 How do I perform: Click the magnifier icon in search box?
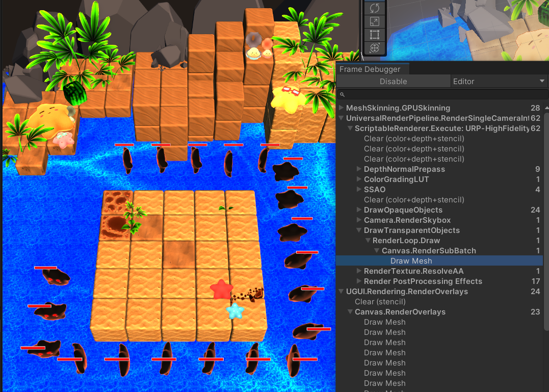coord(343,94)
